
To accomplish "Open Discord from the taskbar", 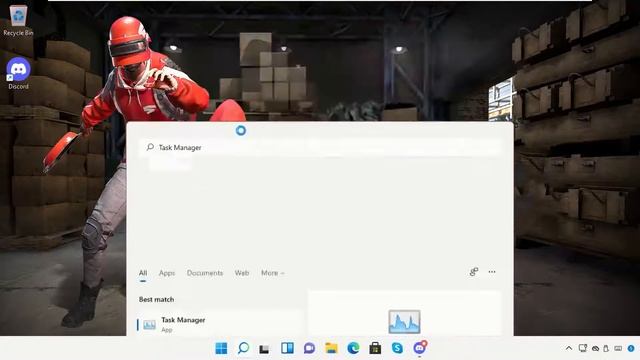I will click(x=420, y=348).
